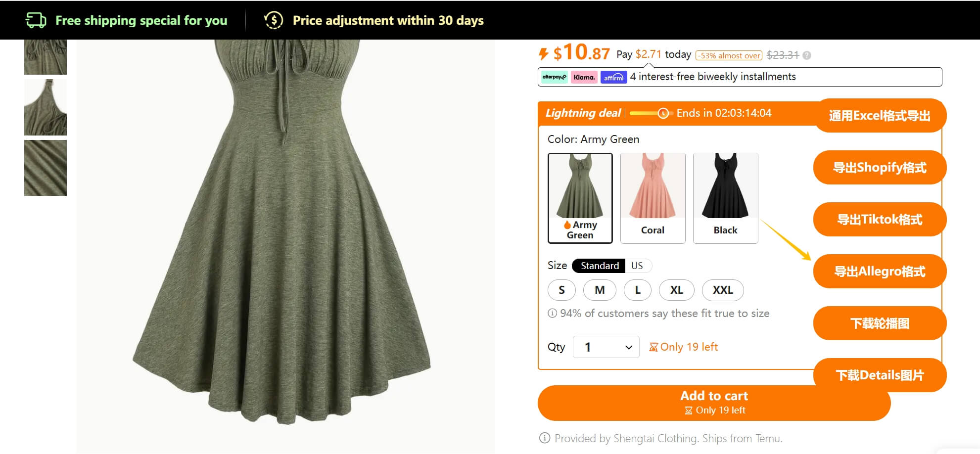This screenshot has height=454, width=980.
Task: Open the fabric texture close-up thumbnail
Action: (46, 168)
